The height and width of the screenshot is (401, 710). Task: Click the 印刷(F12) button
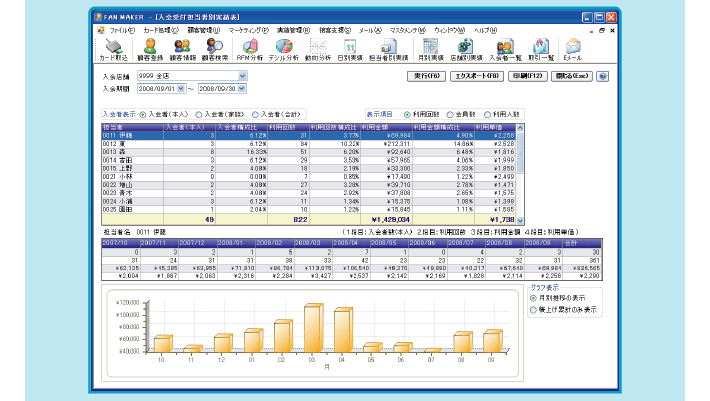click(528, 76)
